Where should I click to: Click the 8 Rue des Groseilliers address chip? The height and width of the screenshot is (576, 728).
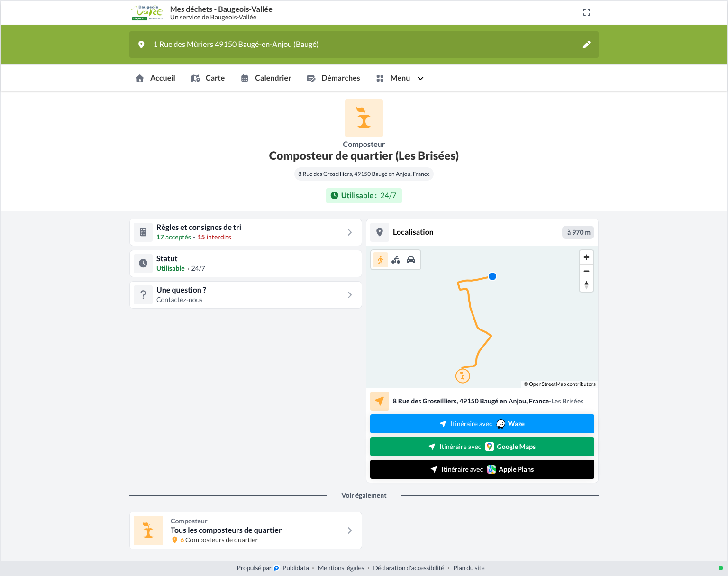pos(364,174)
